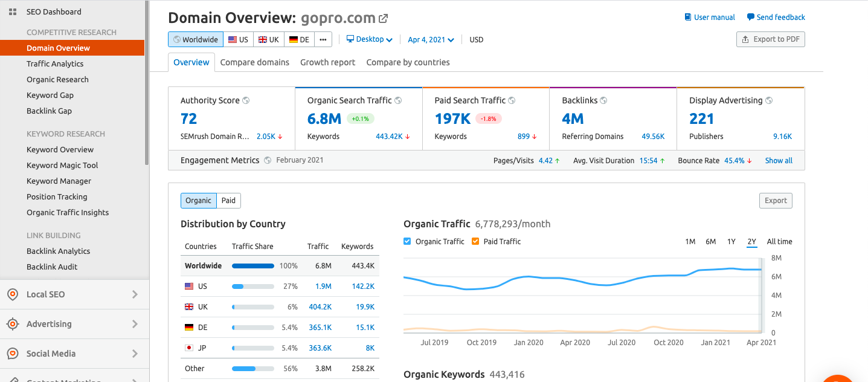Expand the Local SEO section
This screenshot has height=382, width=868.
(x=135, y=294)
